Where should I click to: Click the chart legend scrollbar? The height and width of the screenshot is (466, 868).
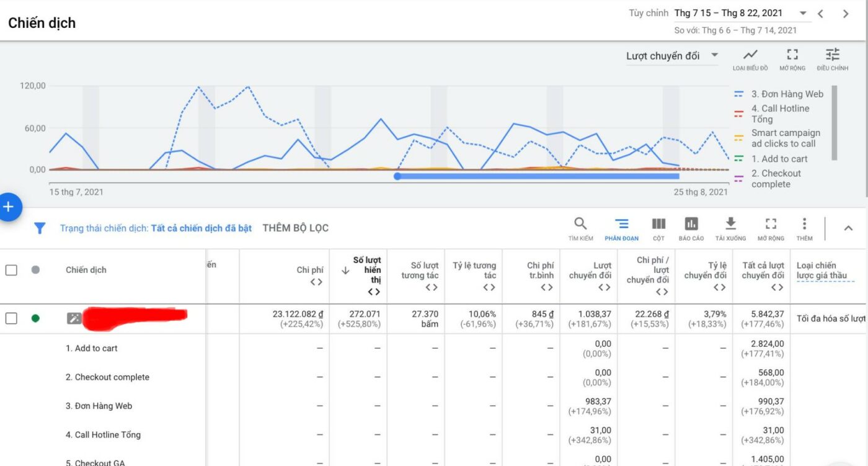(x=834, y=123)
